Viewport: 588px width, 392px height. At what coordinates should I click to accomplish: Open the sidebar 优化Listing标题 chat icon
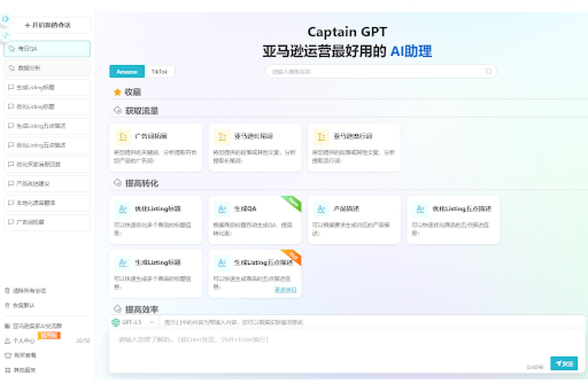pyautogui.click(x=11, y=106)
